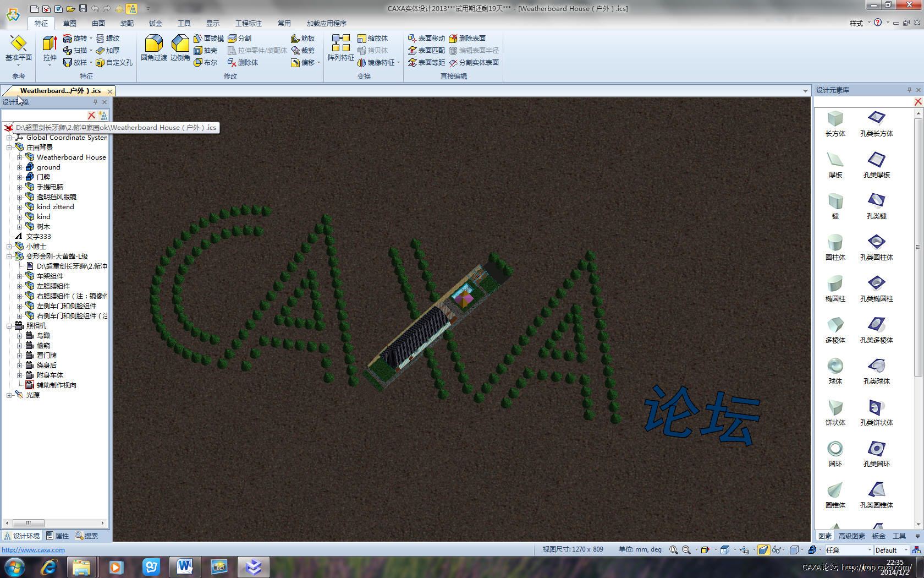Open Internet Explorer from the taskbar

tap(48, 567)
